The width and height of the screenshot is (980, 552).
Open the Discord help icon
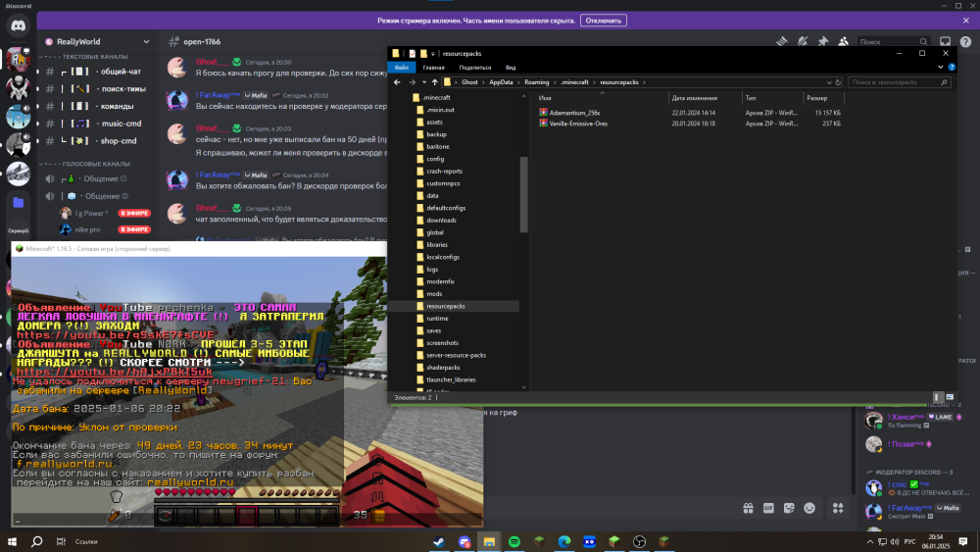click(965, 42)
